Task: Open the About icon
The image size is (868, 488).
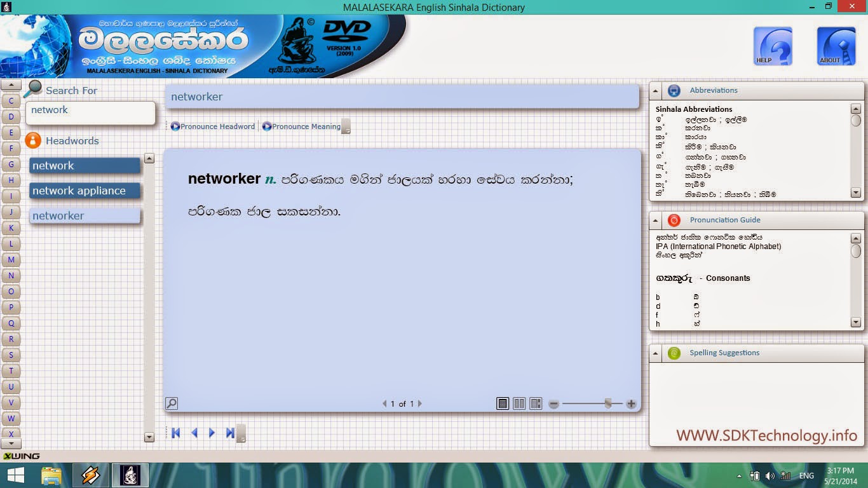Action: 836,46
